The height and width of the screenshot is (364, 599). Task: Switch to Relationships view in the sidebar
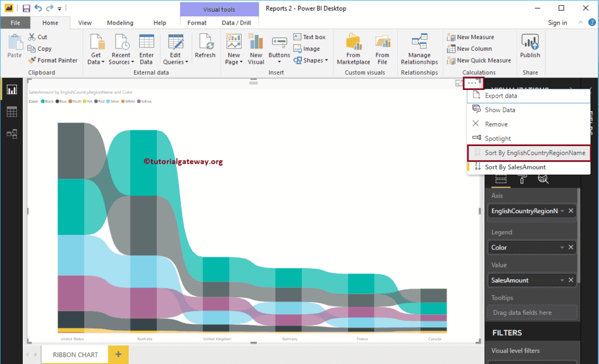12,134
